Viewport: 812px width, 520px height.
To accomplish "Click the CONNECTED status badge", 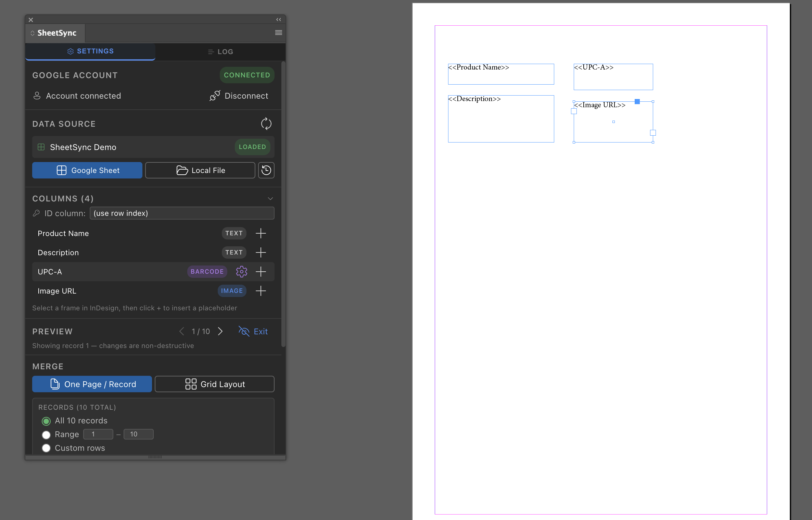I will pyautogui.click(x=247, y=75).
